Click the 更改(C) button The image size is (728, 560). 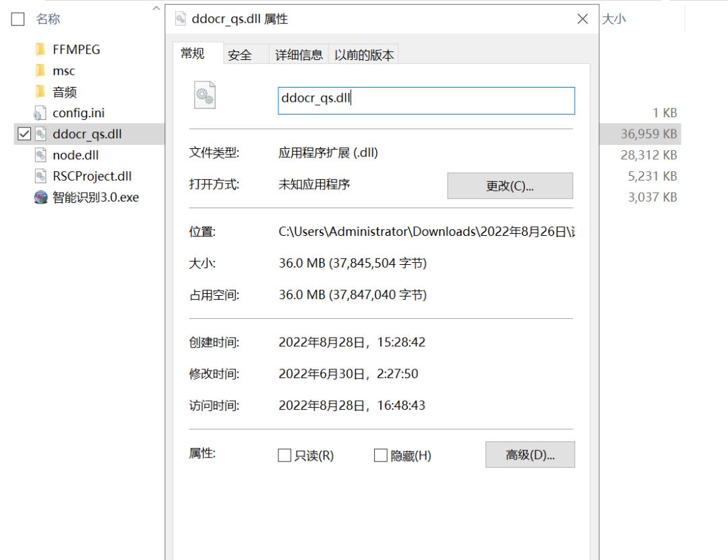coord(510,185)
